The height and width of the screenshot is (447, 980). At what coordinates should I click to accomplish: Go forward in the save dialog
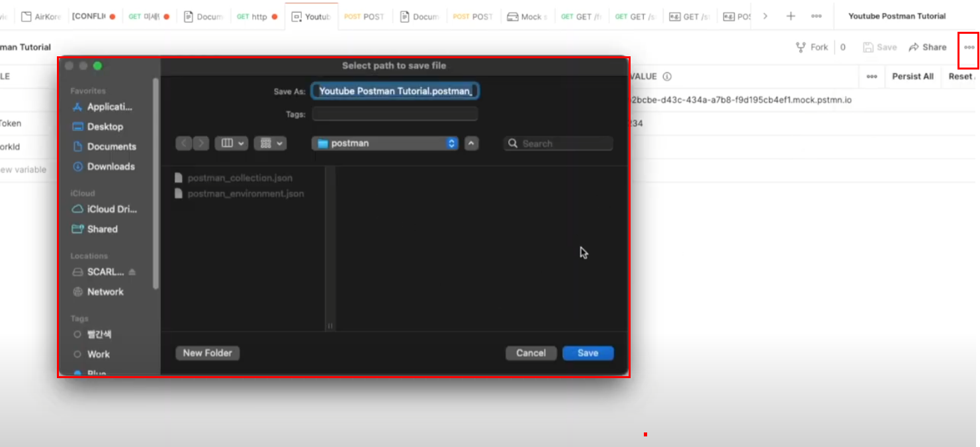click(200, 143)
